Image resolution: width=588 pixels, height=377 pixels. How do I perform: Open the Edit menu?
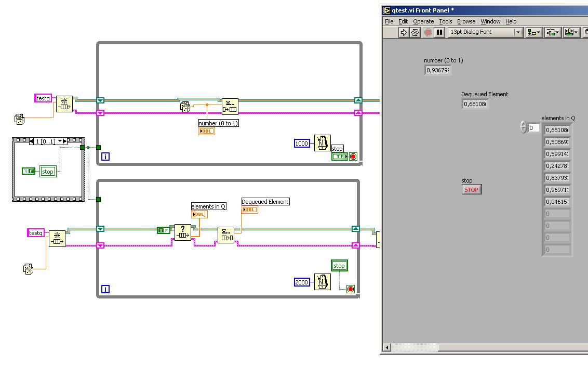click(403, 21)
